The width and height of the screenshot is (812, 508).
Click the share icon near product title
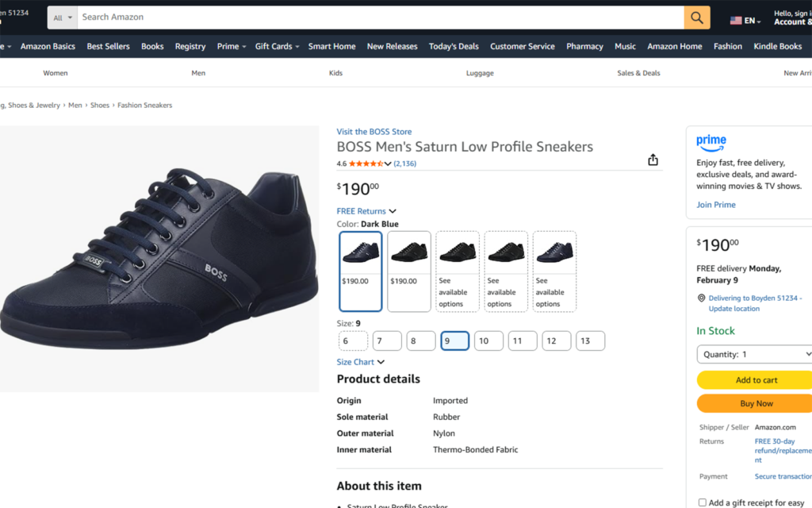tap(653, 160)
